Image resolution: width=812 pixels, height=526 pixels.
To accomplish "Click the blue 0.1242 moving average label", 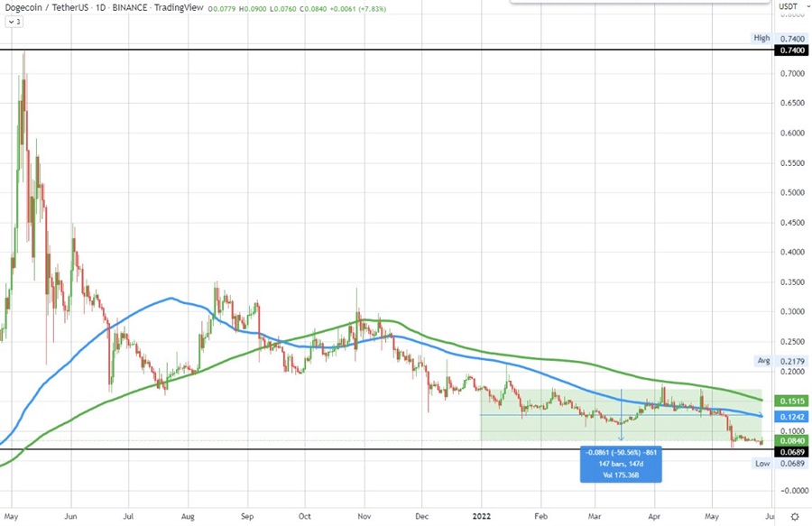I will coord(790,415).
